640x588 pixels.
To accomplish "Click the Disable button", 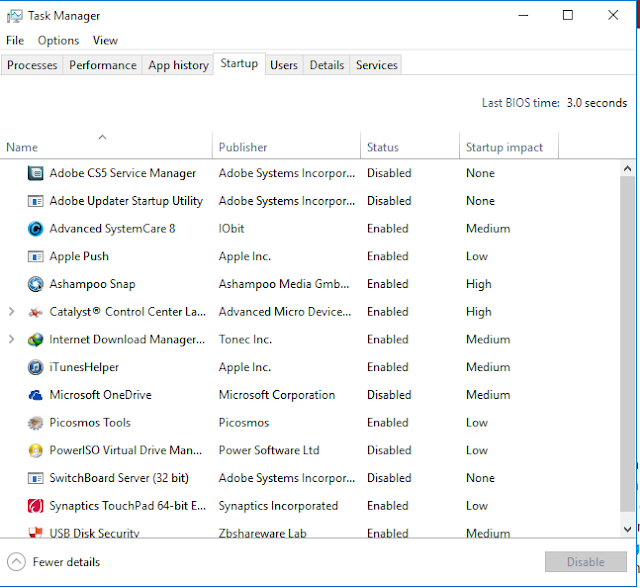I will pyautogui.click(x=586, y=562).
